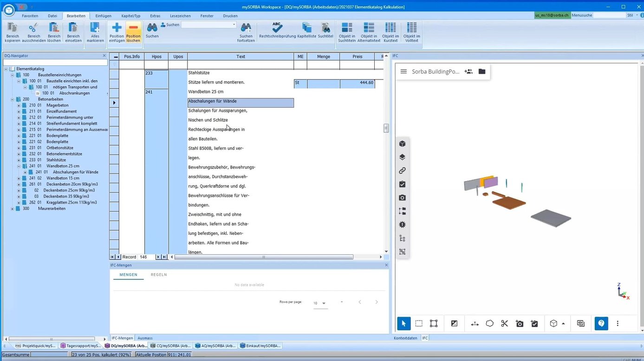The height and width of the screenshot is (361, 644).
Task: Switch to the REGELN tab
Action: [x=159, y=275]
